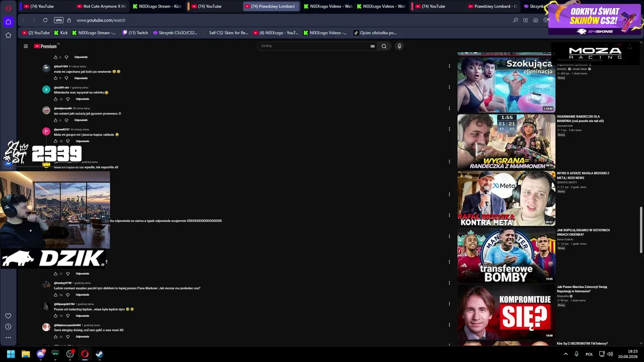Open Sell CS2 Skins for Re... bookmark
This screenshot has width=644, height=362.
(226, 33)
